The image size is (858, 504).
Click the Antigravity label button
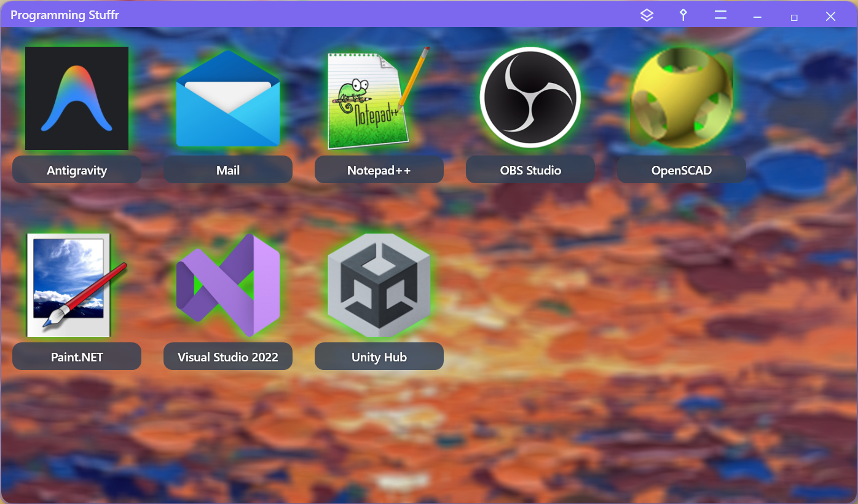tap(77, 170)
